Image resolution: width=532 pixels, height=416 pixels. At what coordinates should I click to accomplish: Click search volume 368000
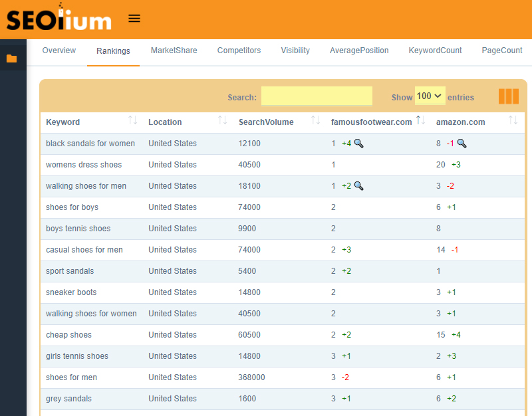[251, 377]
